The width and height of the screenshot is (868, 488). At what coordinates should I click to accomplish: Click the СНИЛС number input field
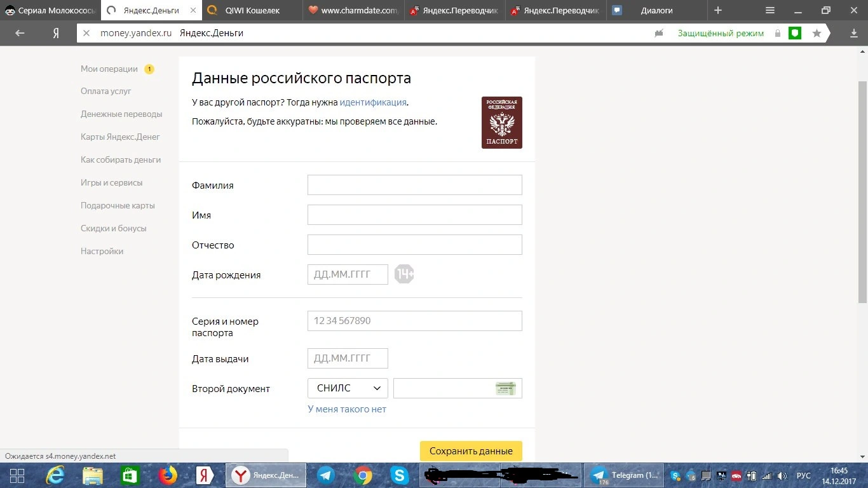458,388
